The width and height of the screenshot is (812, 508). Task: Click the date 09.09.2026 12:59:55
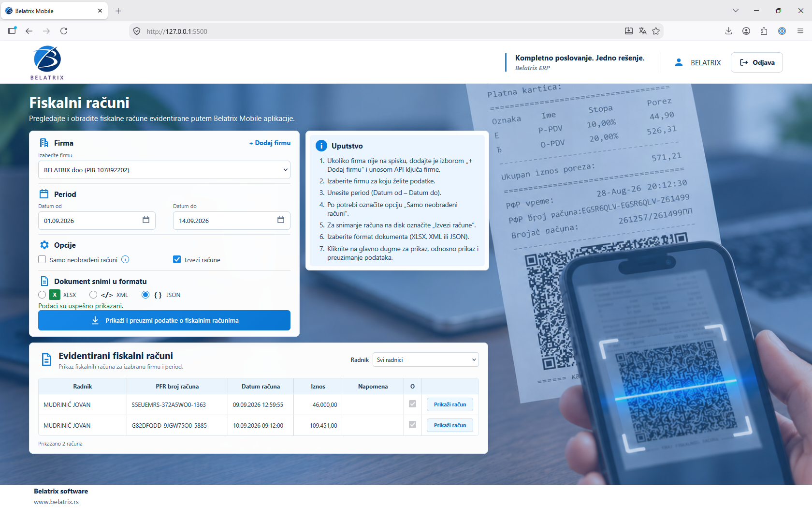click(258, 404)
